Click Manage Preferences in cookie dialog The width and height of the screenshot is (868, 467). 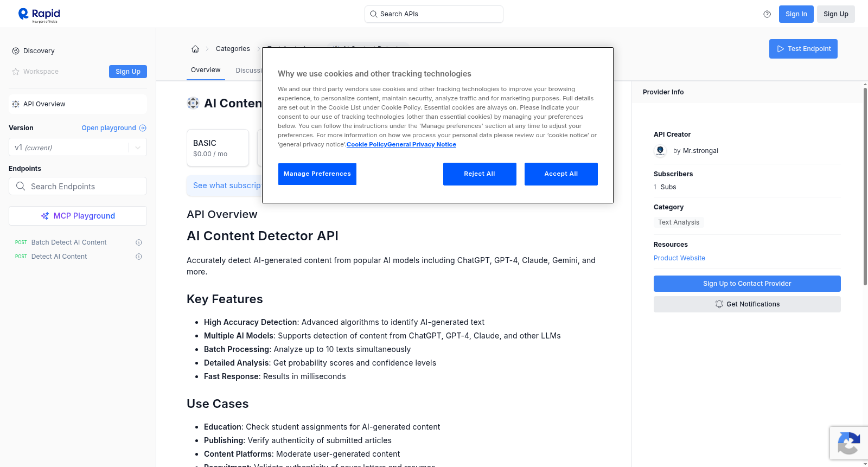tap(317, 174)
